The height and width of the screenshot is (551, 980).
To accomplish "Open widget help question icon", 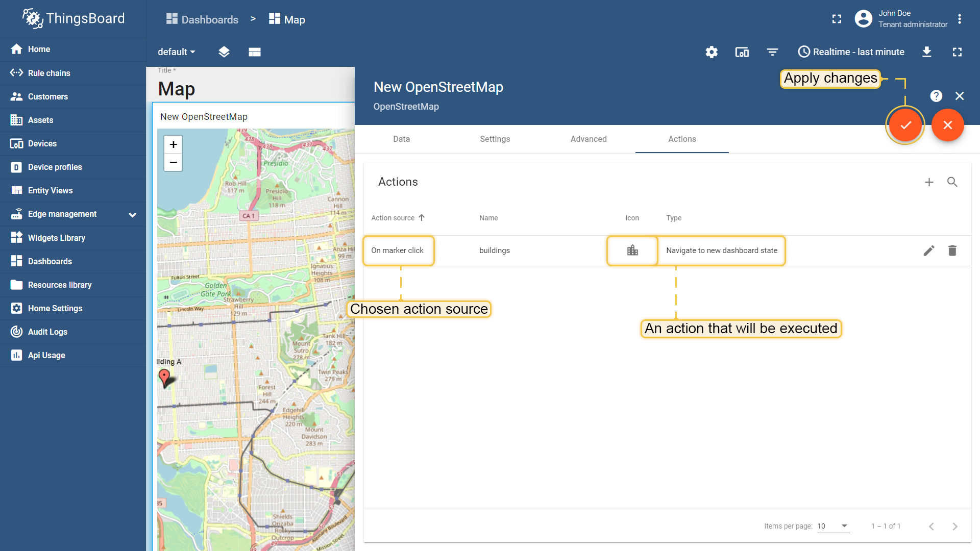I will tap(936, 96).
